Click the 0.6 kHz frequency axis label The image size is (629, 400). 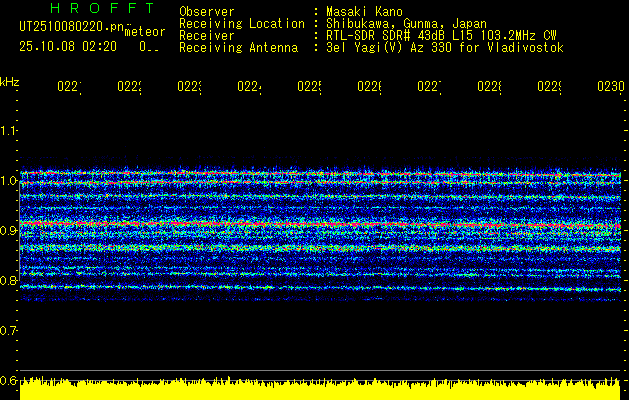[9, 381]
